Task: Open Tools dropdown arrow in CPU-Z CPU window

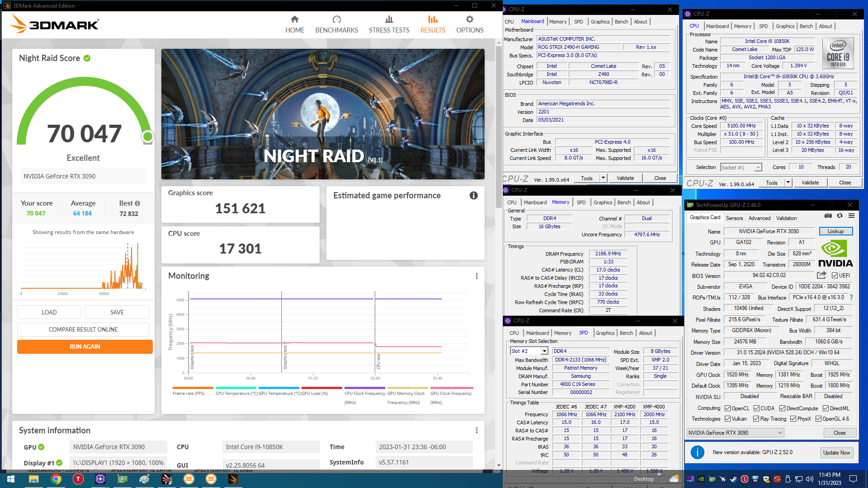Action: [x=788, y=183]
